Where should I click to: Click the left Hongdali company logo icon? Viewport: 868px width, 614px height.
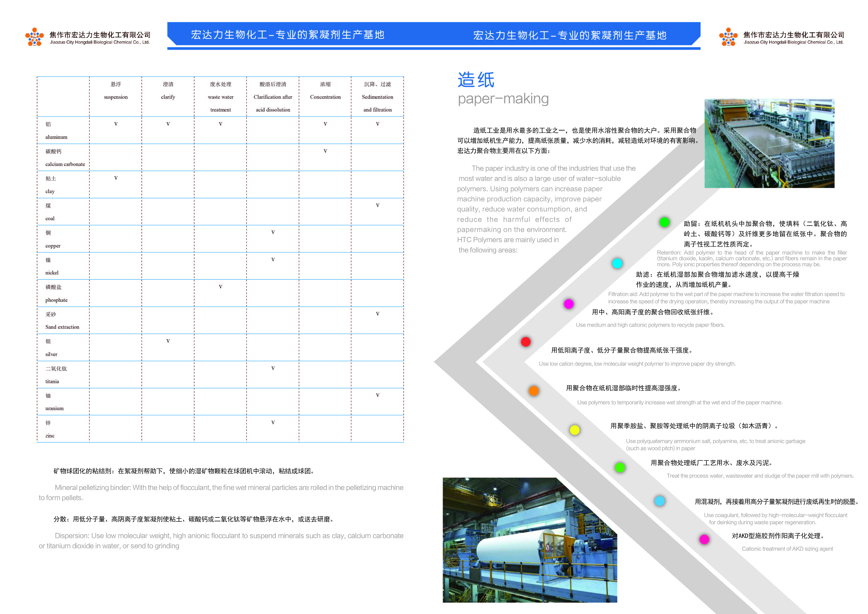(34, 37)
